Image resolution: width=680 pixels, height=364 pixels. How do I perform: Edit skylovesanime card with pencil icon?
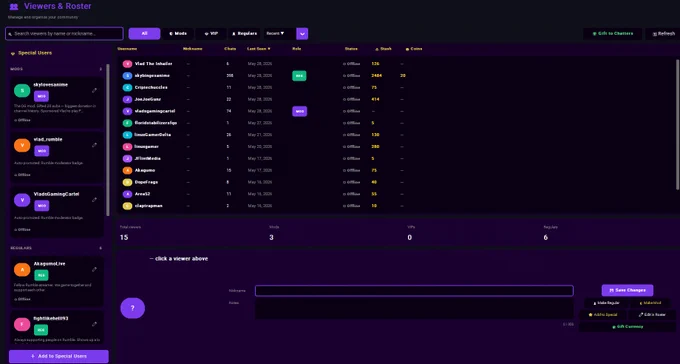click(x=94, y=90)
